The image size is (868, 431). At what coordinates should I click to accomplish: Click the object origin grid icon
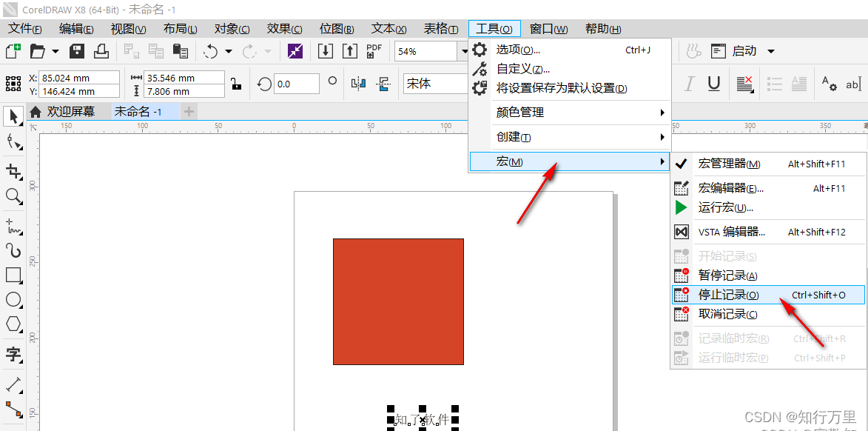click(13, 84)
